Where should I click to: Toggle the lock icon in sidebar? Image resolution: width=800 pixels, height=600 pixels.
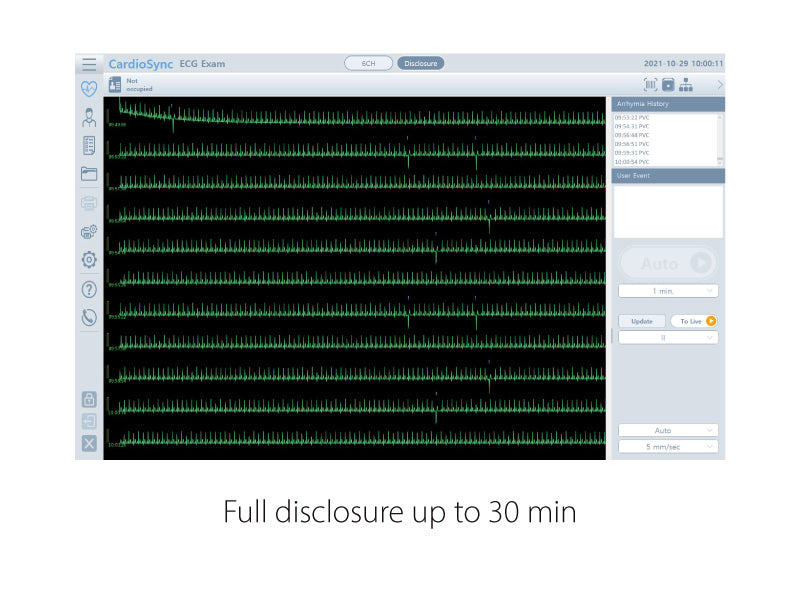click(89, 399)
